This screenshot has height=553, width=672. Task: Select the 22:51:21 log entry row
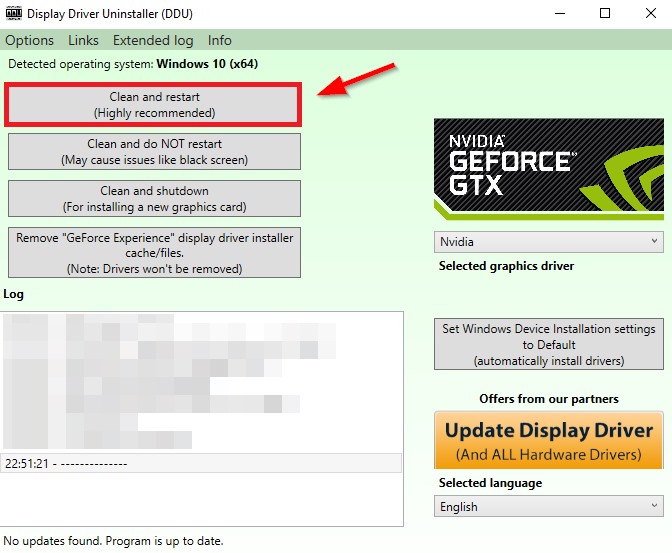pyautogui.click(x=201, y=463)
